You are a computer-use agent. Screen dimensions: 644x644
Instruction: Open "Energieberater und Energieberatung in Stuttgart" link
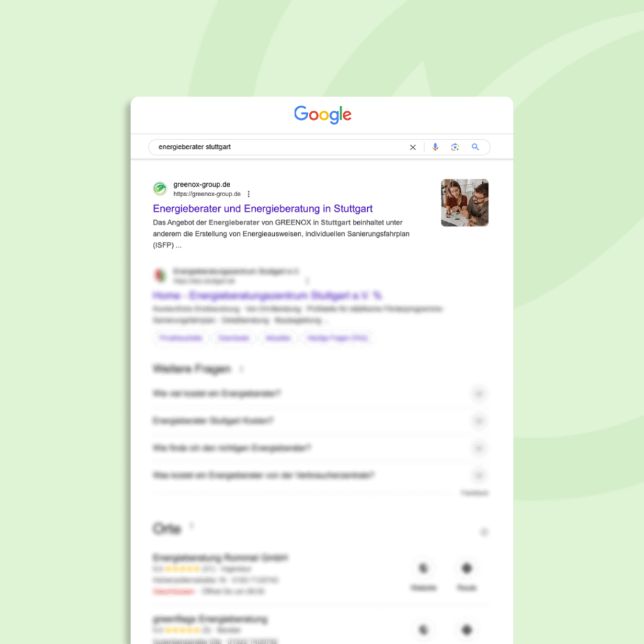(x=263, y=209)
